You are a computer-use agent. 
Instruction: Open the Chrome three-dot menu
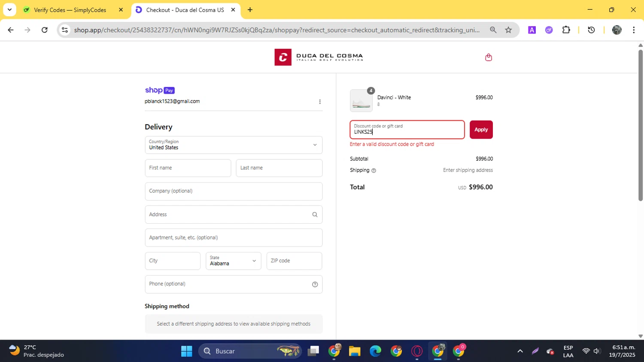tap(634, 30)
